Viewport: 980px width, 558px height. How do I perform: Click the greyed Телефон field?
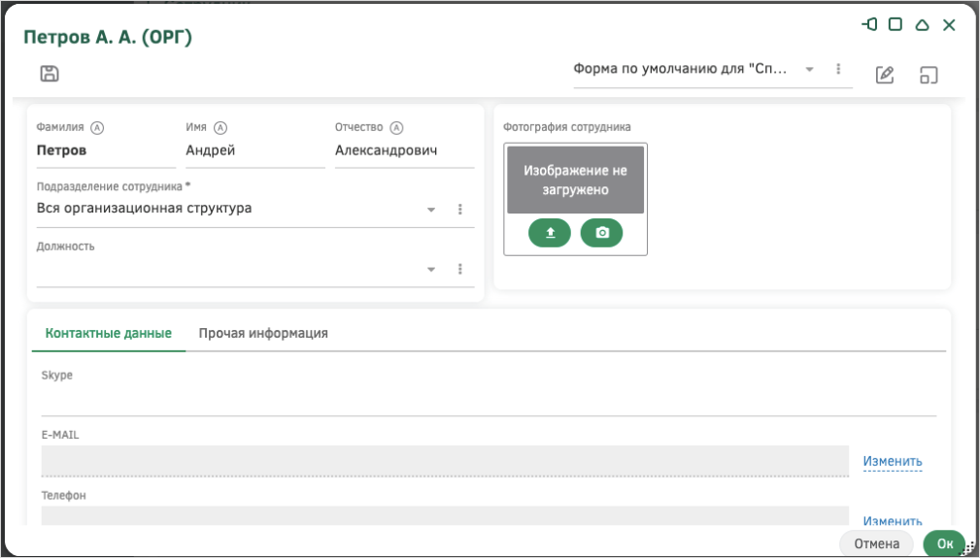coord(445,515)
